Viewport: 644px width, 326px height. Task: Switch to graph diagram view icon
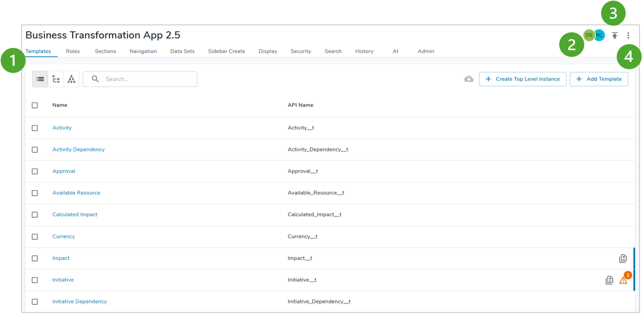71,79
